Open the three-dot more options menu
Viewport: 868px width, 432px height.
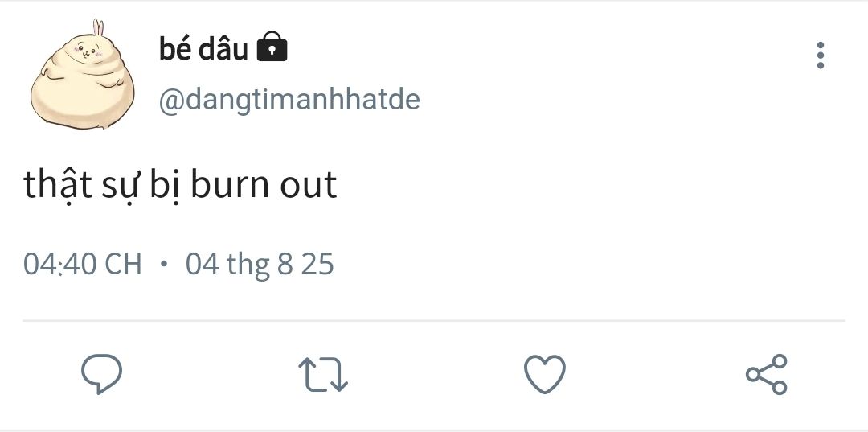[820, 56]
